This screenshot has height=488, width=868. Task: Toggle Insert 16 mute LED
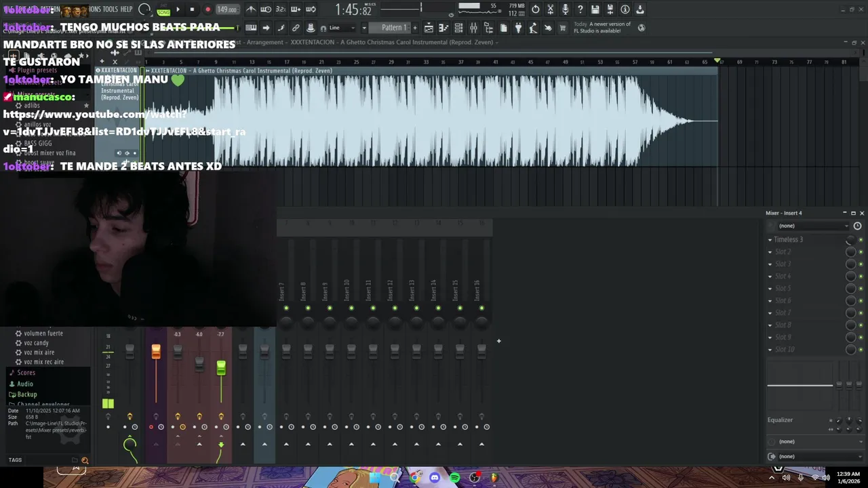[x=481, y=308]
